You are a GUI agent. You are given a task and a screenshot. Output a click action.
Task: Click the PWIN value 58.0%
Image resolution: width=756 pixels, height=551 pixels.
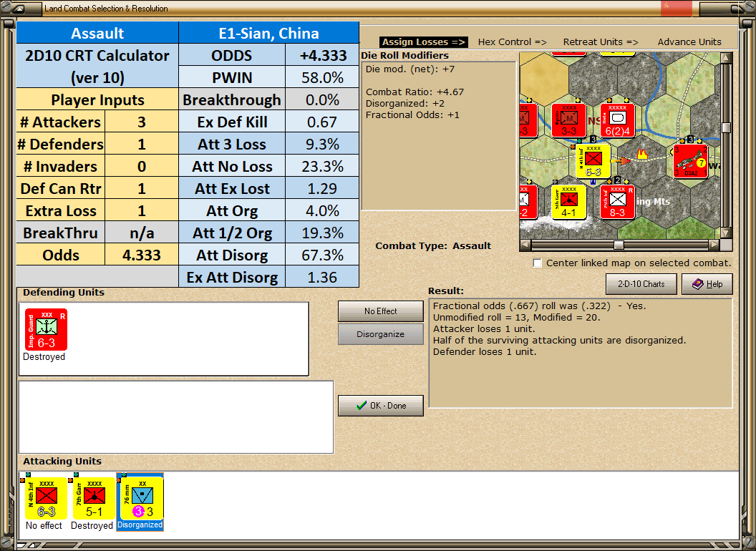coord(322,77)
